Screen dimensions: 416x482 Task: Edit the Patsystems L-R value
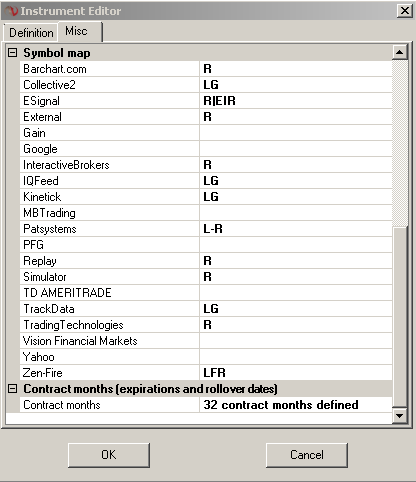point(295,229)
